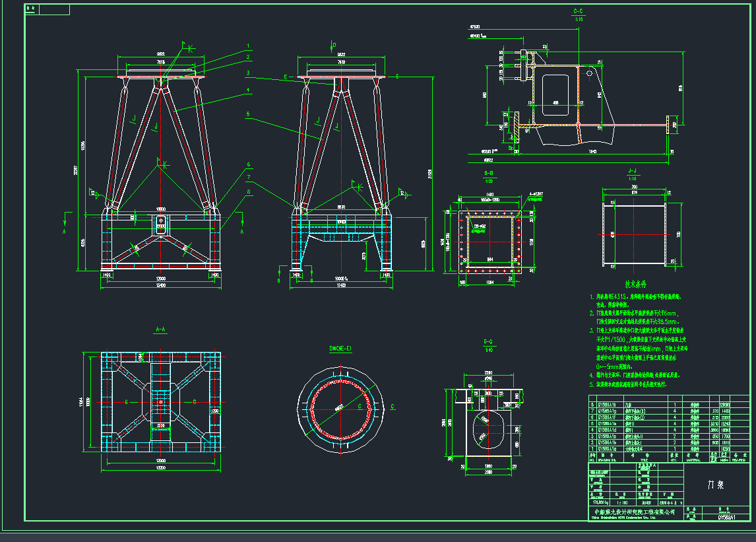Click part callout number 5
The image size is (756, 542).
coord(248,114)
